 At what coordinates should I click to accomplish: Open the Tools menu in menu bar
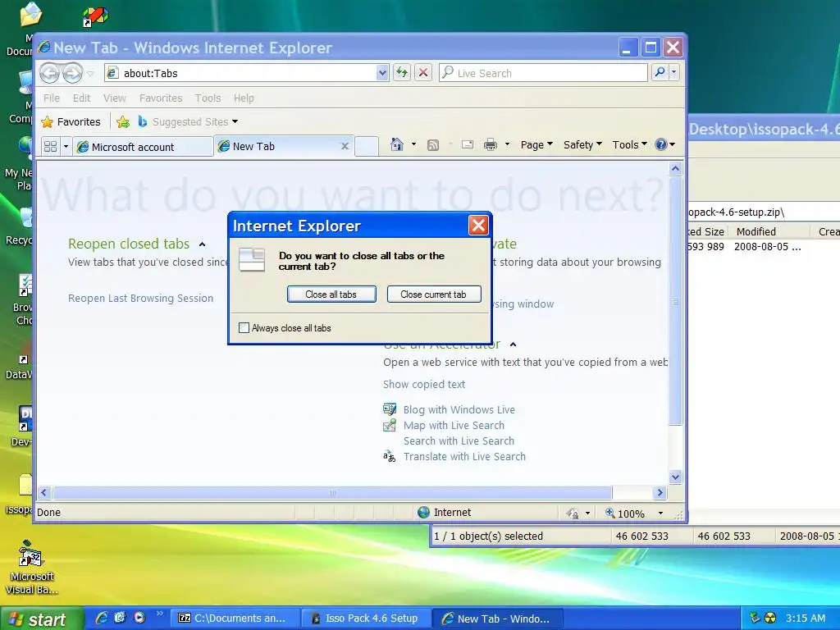pos(208,98)
